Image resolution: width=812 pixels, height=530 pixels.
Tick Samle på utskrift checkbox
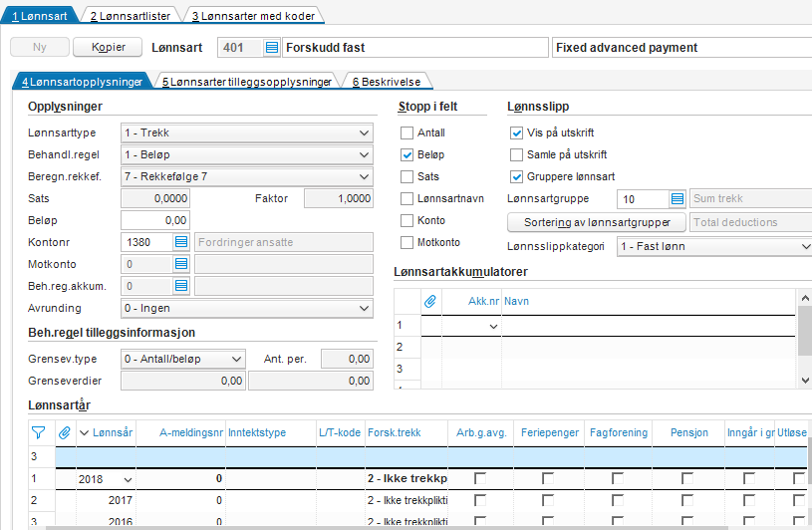(516, 154)
